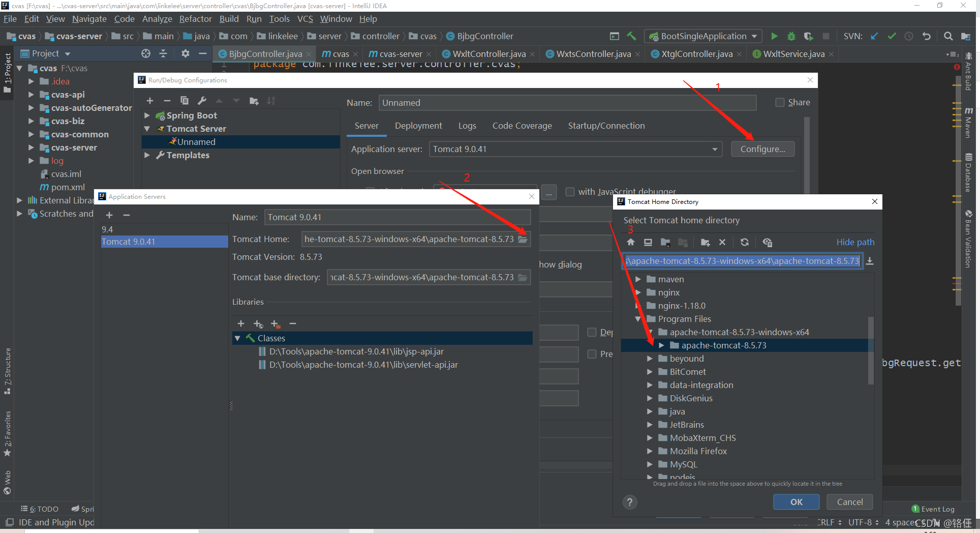Select Tomcat 9.0.41 in server list
The height and width of the screenshot is (533, 980).
tap(164, 242)
